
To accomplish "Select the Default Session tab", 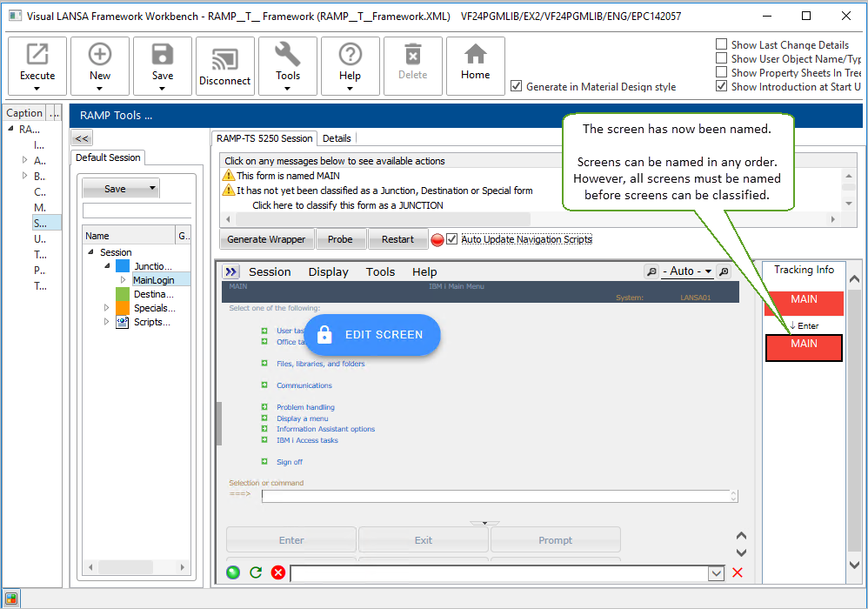I will click(x=108, y=157).
